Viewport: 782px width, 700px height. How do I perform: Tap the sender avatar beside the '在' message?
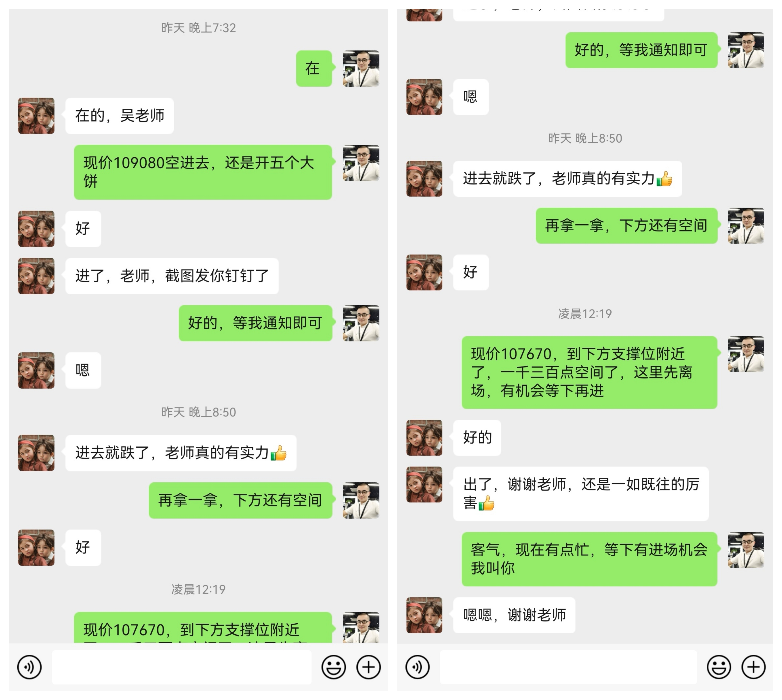click(x=361, y=68)
